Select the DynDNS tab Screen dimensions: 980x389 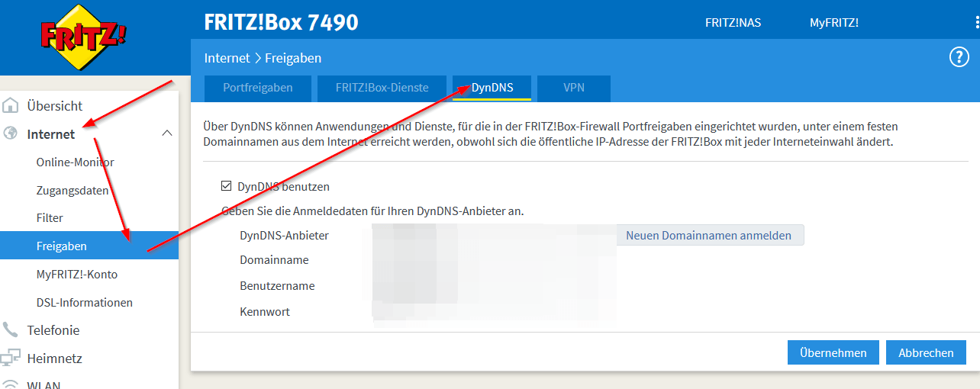[x=492, y=88]
